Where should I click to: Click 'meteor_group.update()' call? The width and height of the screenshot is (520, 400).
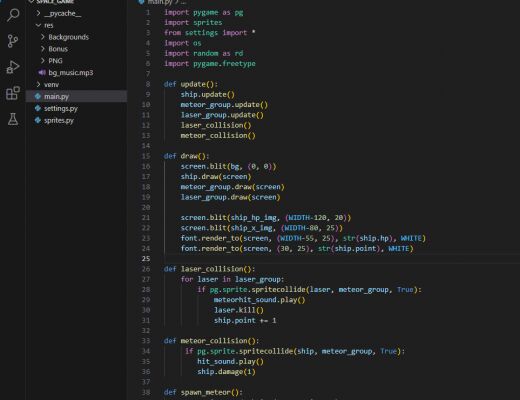pyautogui.click(x=224, y=105)
